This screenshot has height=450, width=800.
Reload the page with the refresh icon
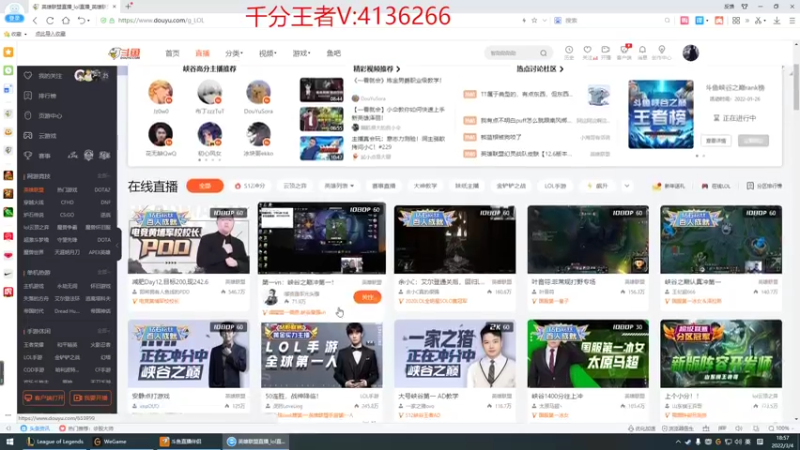tap(50, 20)
